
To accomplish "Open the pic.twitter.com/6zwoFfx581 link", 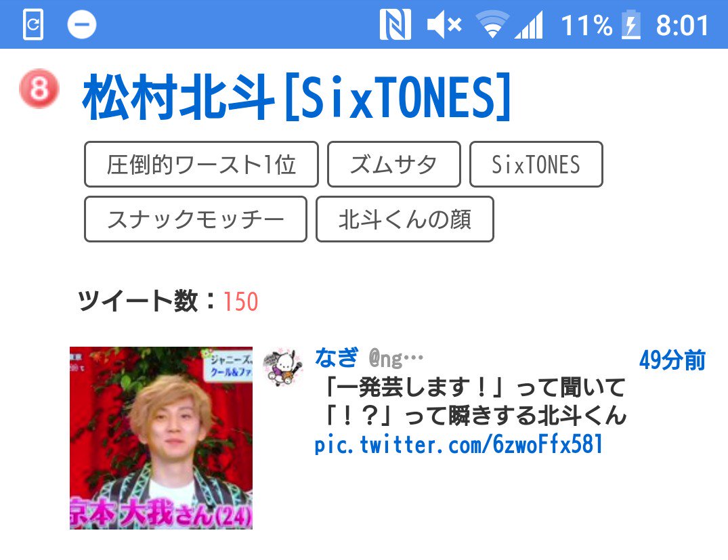I will click(458, 444).
